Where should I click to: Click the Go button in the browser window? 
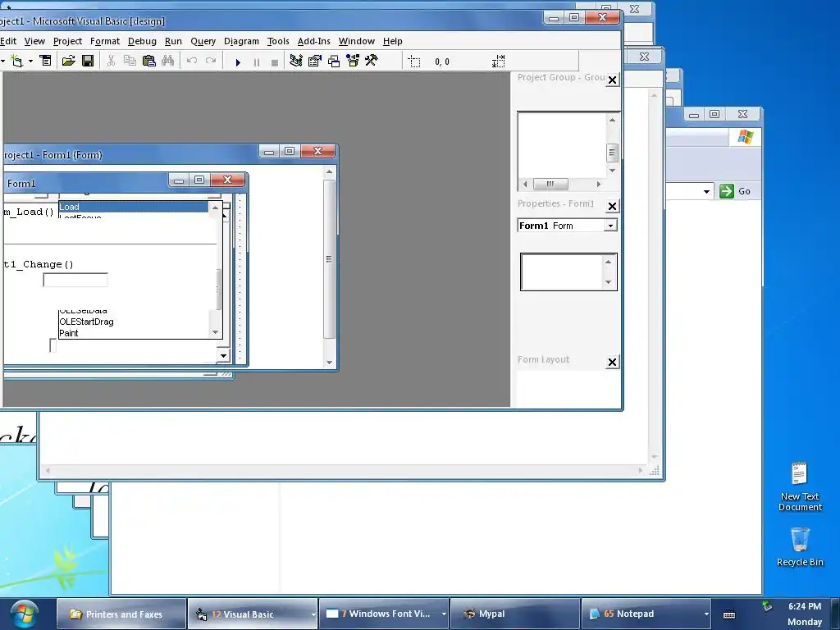click(735, 191)
